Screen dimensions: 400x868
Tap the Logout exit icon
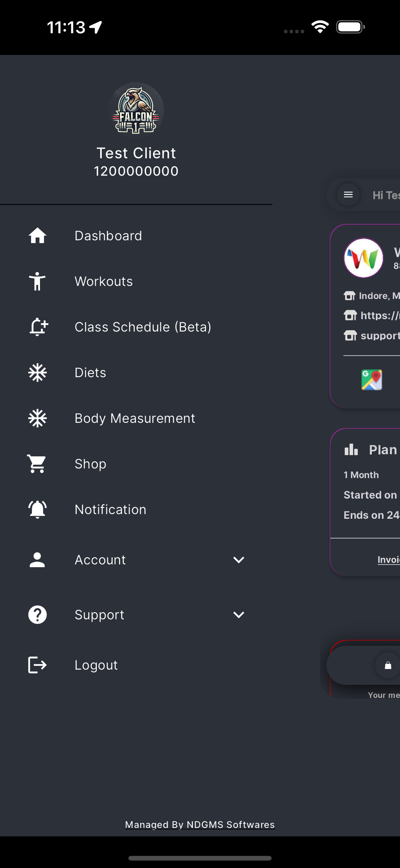point(37,665)
